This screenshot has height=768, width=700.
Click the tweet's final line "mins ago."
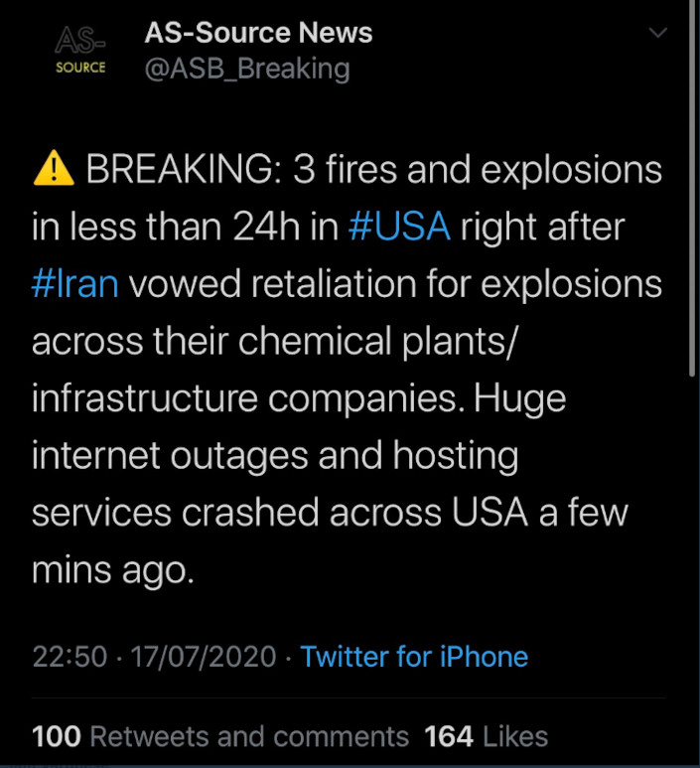pos(113,570)
